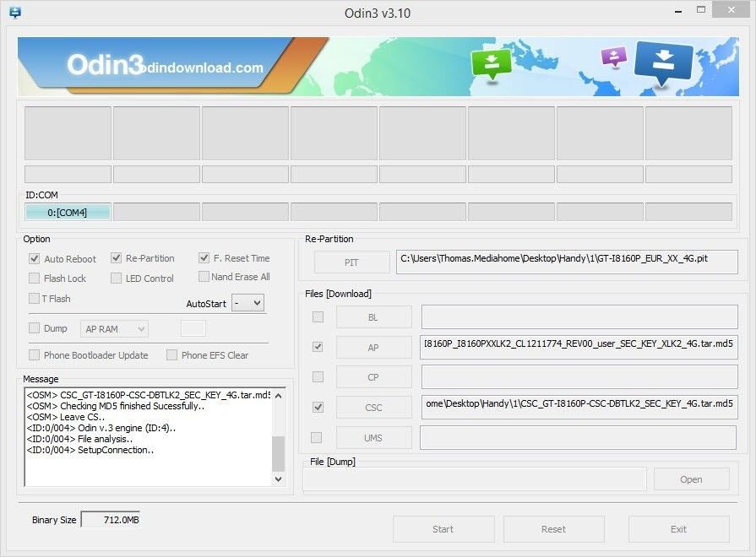
Task: Click the small field next to AP RAM
Action: pyautogui.click(x=193, y=328)
